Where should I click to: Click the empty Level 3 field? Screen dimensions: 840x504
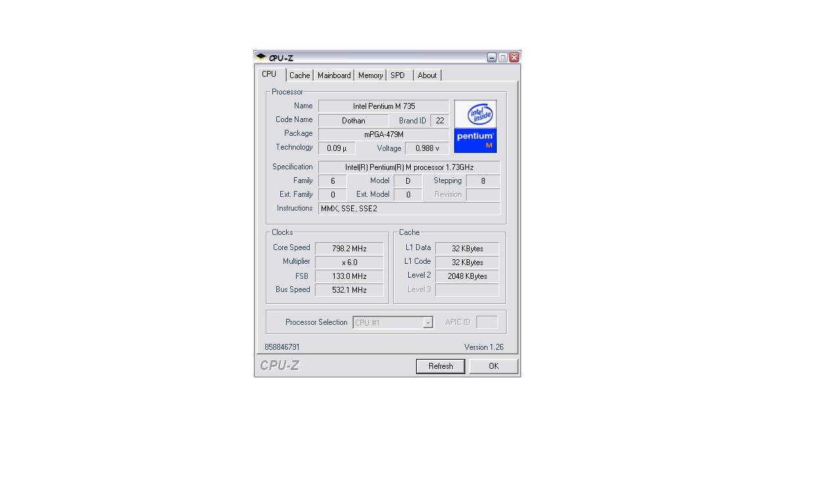(467, 290)
